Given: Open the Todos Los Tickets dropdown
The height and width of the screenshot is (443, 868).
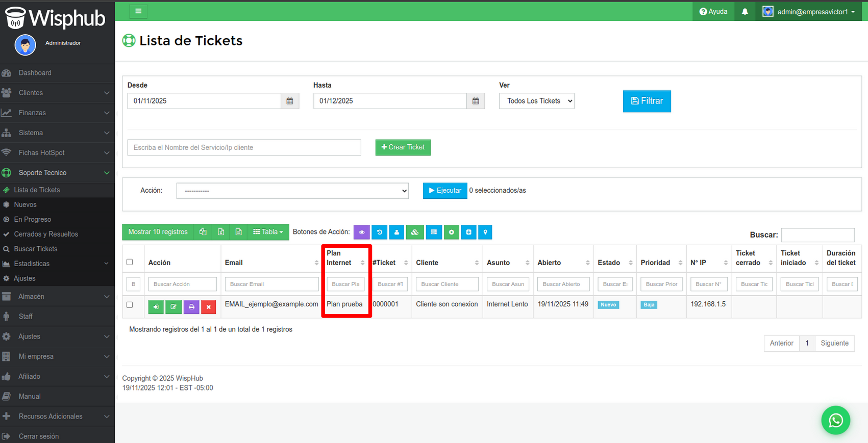Looking at the screenshot, I should (x=536, y=101).
